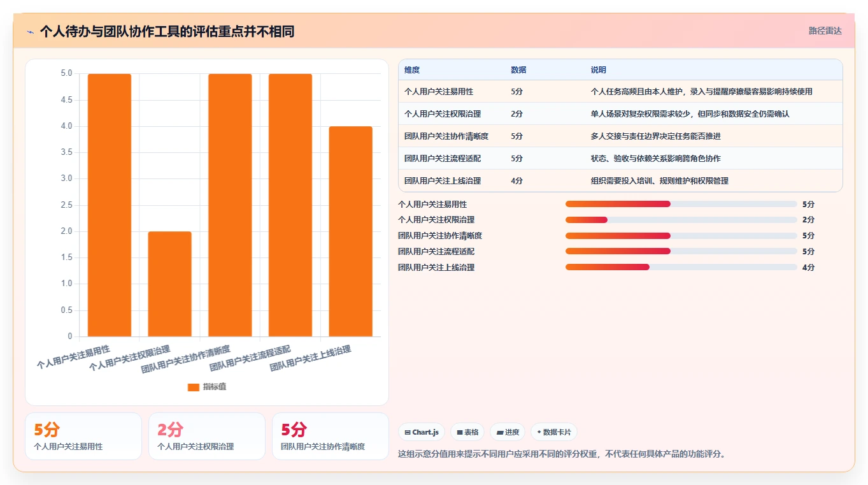
Task: Click the description 组织需要投入培训、规则维护和权限管理
Action: pos(660,181)
